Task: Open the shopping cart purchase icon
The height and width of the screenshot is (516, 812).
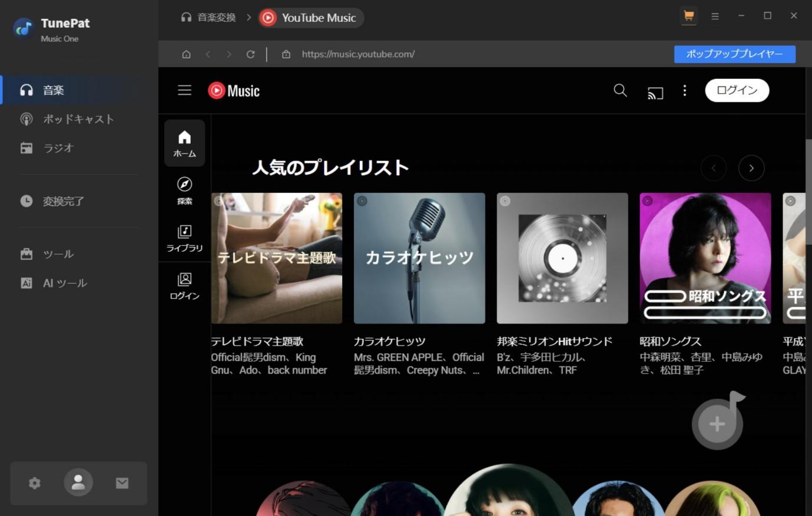Action: click(x=689, y=16)
